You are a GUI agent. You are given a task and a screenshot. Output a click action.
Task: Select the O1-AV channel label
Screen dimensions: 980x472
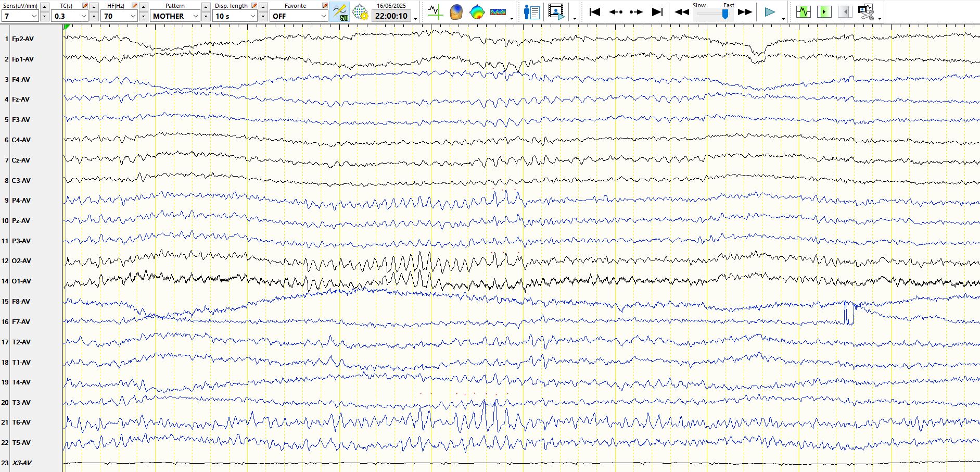(21, 281)
